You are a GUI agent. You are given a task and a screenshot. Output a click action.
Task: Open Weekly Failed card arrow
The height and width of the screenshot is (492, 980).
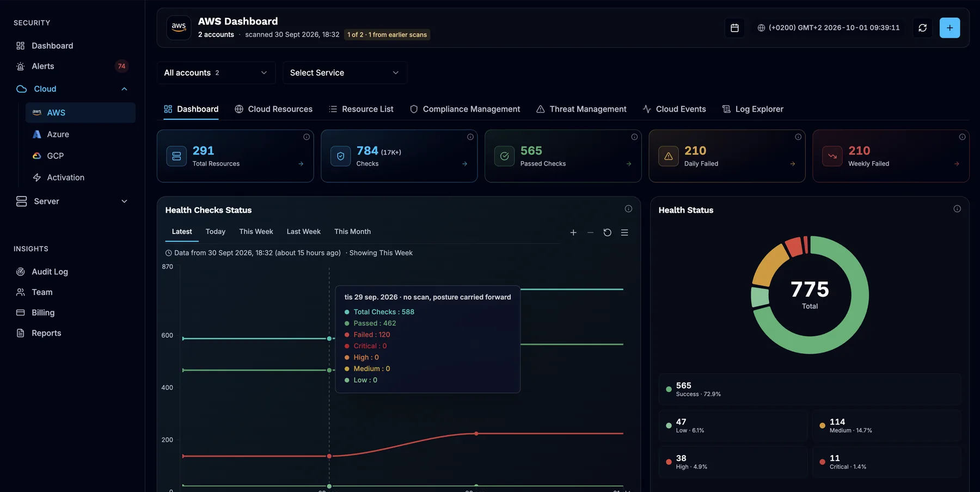tap(957, 164)
